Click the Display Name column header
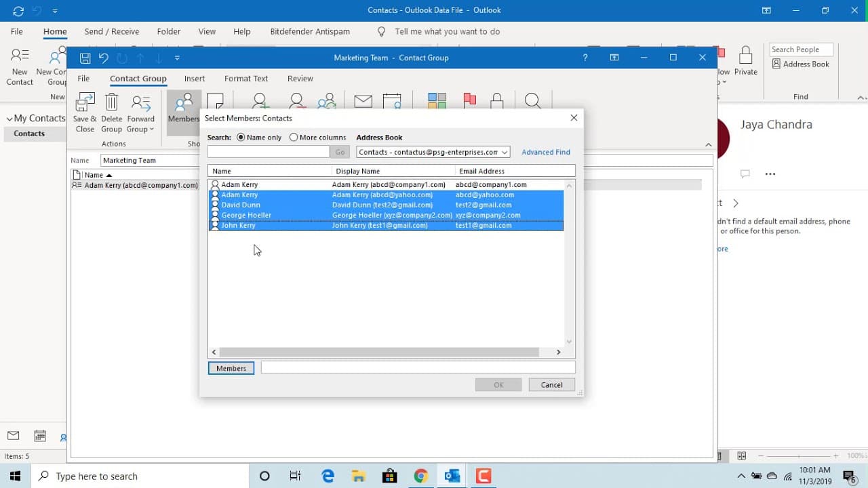 pos(393,171)
